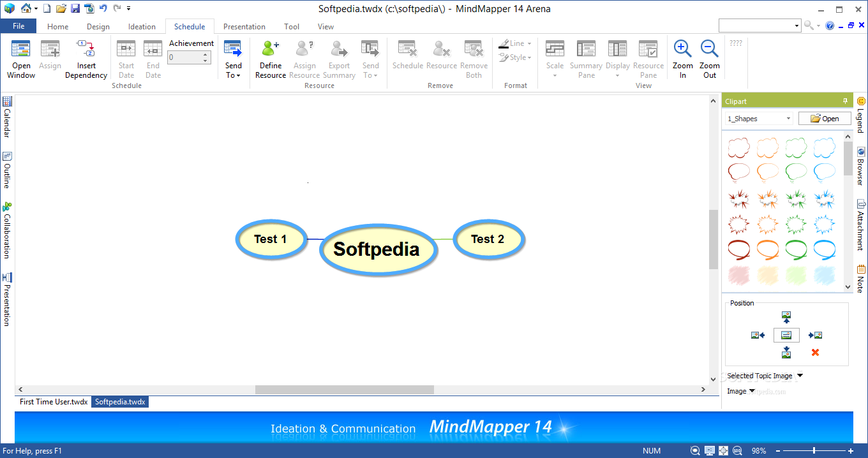Open the quick access toolbar customize arrow
Image resolution: width=868 pixels, height=458 pixels.
coord(129,9)
